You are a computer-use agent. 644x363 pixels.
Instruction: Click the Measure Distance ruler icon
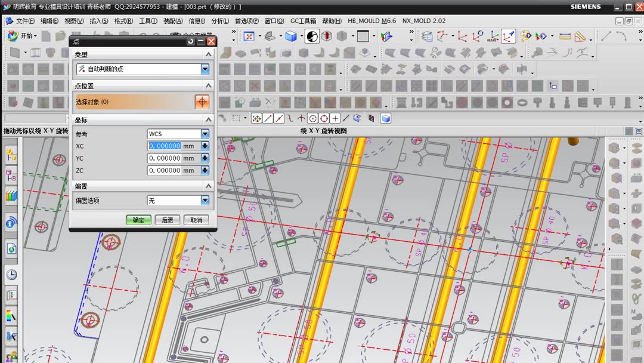[x=565, y=36]
